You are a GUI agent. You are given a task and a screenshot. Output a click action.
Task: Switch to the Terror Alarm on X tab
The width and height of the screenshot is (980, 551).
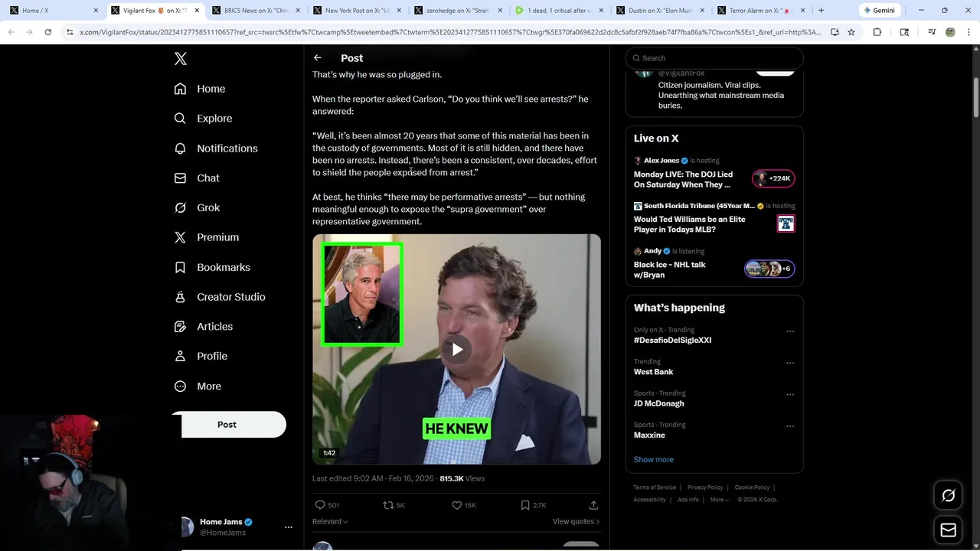(760, 11)
